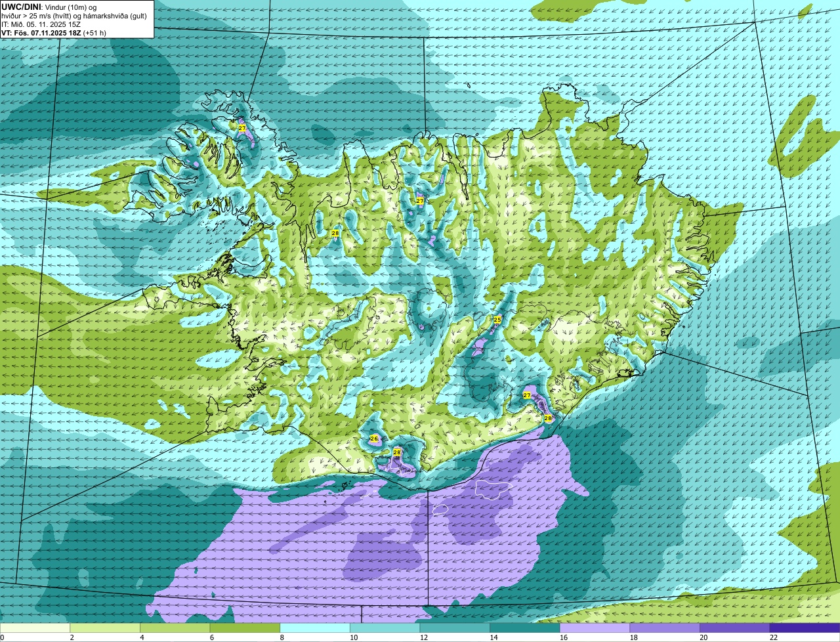The height and width of the screenshot is (642, 840).
Task: Click the legend tick label '22'
Action: click(774, 637)
